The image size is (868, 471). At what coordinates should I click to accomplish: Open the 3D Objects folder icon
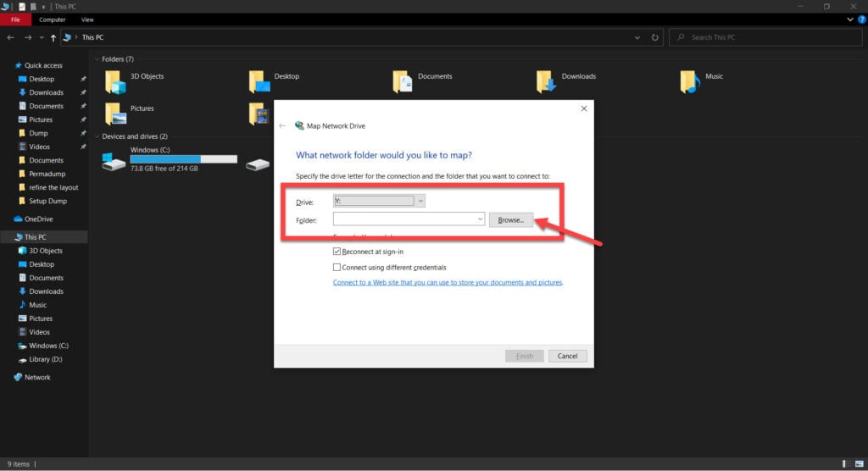[x=115, y=82]
